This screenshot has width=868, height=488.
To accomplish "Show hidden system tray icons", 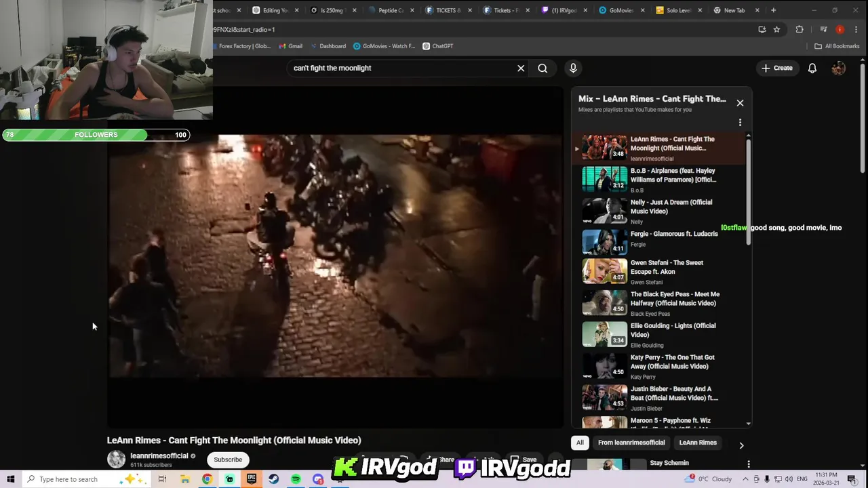I will [x=745, y=479].
